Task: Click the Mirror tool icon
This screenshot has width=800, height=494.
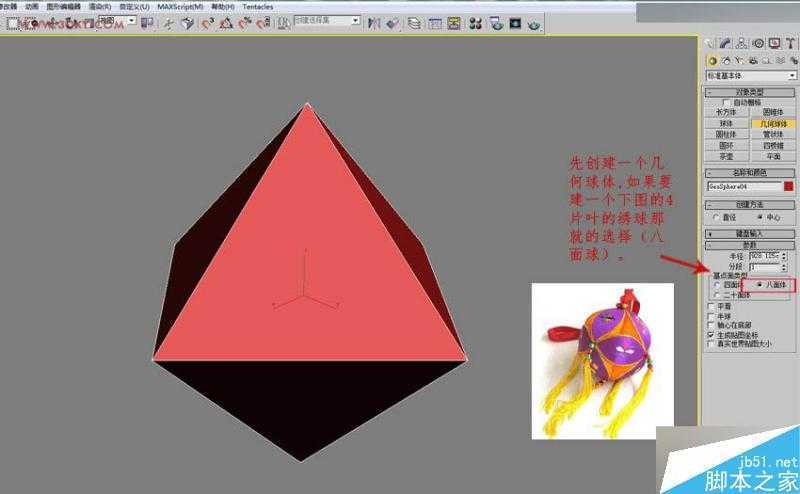Action: [374, 23]
